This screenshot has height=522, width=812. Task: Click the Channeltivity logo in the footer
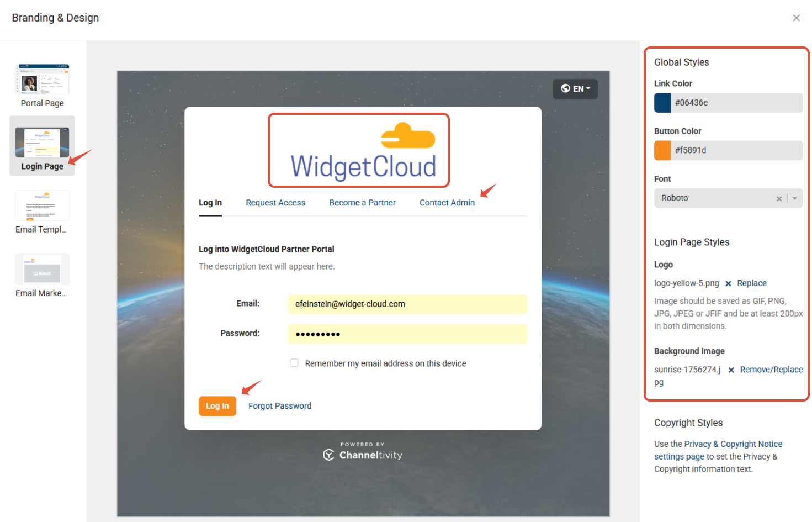click(363, 455)
